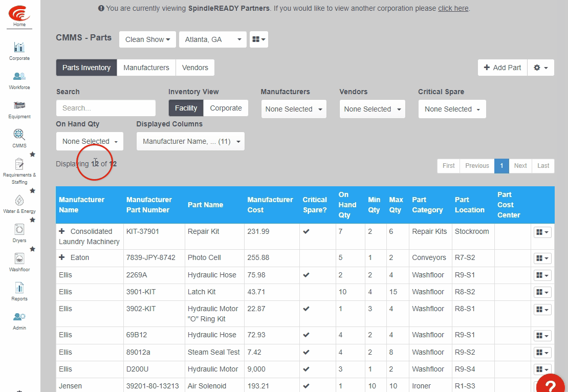The width and height of the screenshot is (568, 392).
Task: Open the Displayed Columns dropdown
Action: 190,141
